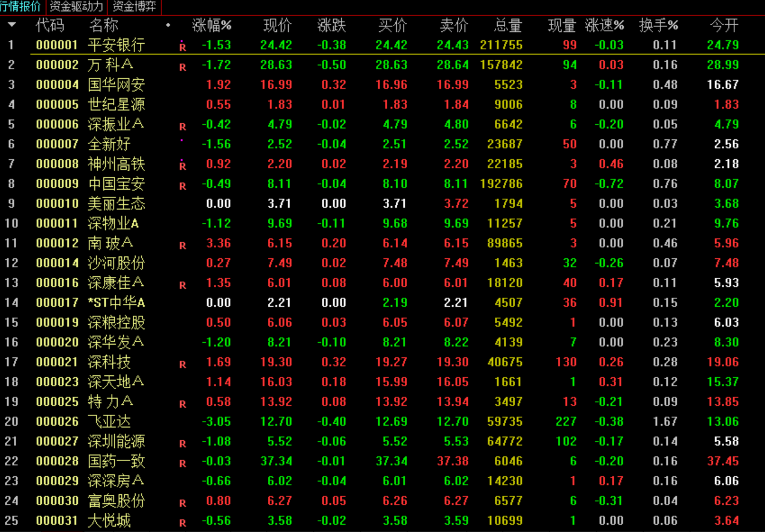Click 涨速 value 0.91
This screenshot has height=532, width=765.
611,303
